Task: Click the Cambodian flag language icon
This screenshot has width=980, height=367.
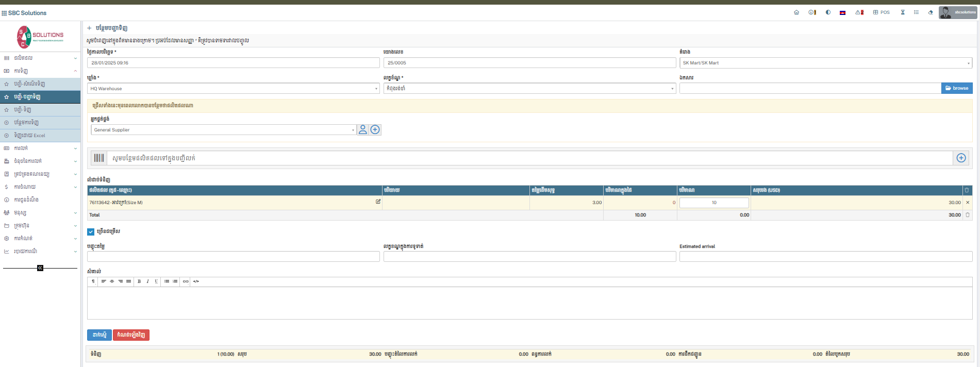Action: pyautogui.click(x=842, y=12)
